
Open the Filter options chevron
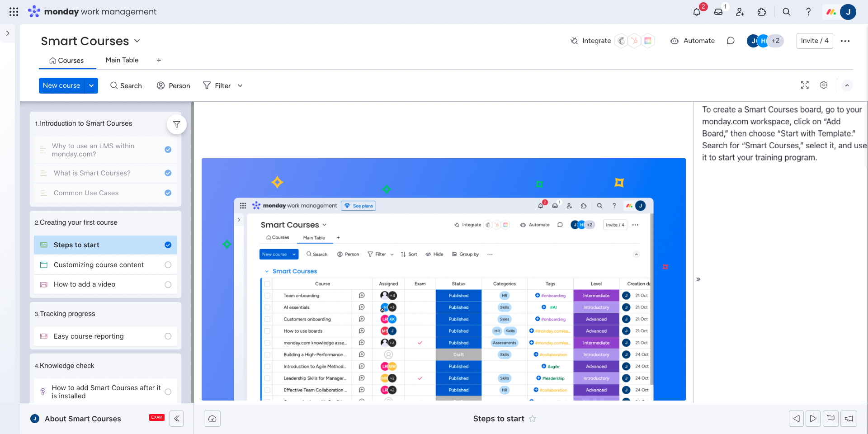pos(240,85)
